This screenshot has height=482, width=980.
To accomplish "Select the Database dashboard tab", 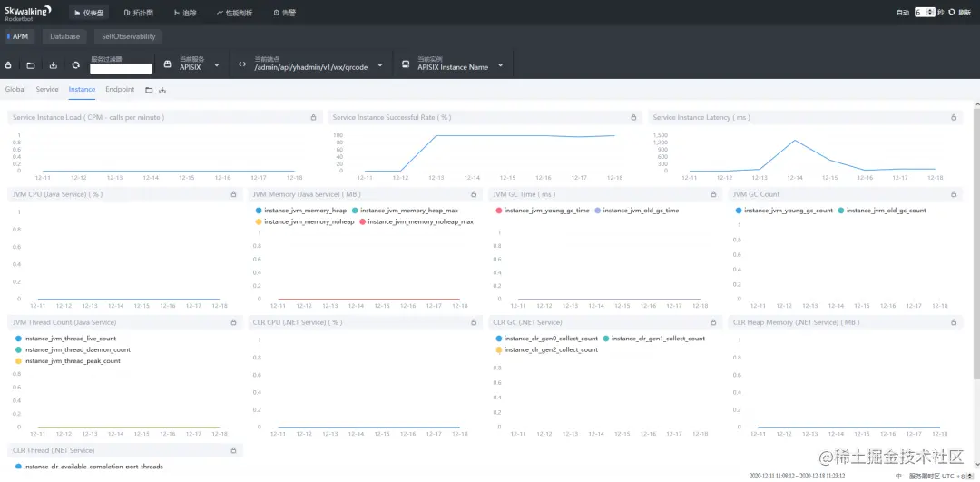I will click(x=65, y=37).
